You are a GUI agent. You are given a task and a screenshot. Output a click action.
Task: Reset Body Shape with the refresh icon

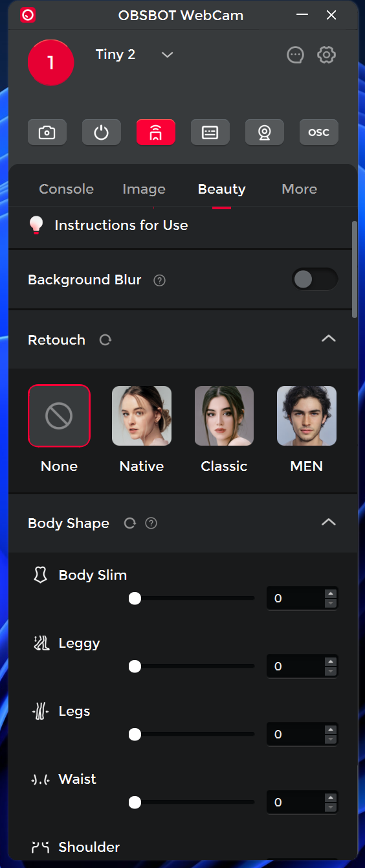(x=129, y=523)
